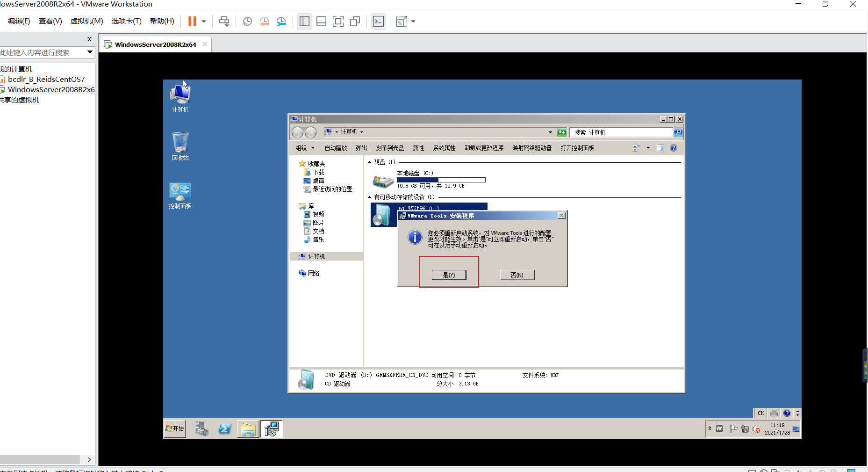Click the C: drive usage bar
The image size is (868, 472).
point(441,180)
